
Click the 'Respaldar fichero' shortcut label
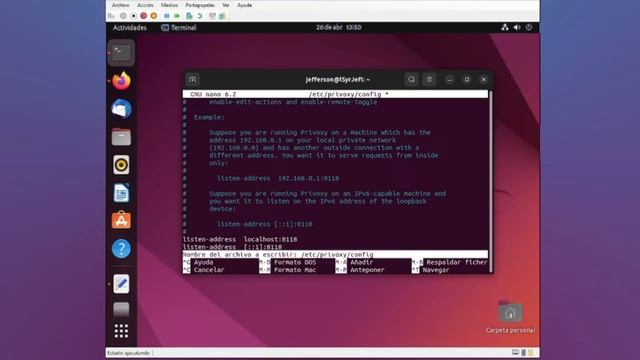[x=457, y=262]
